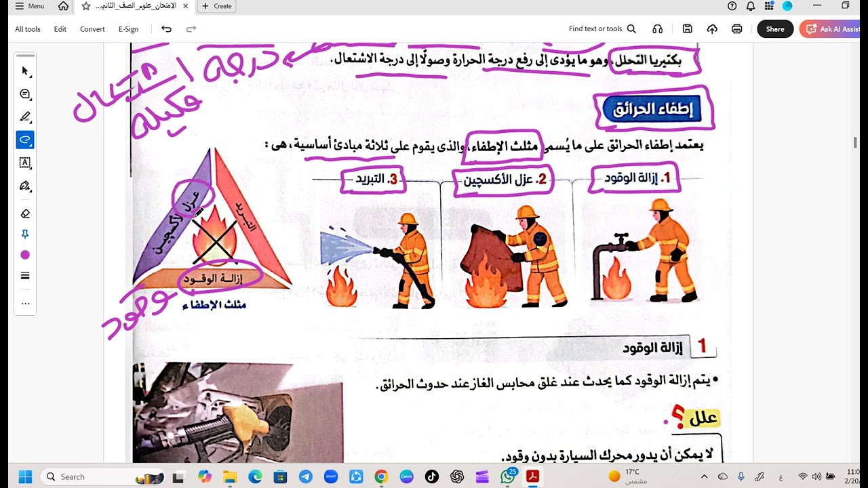Screen dimensions: 868x488
Task: Click the label 3. التبريد
Action: (x=376, y=179)
